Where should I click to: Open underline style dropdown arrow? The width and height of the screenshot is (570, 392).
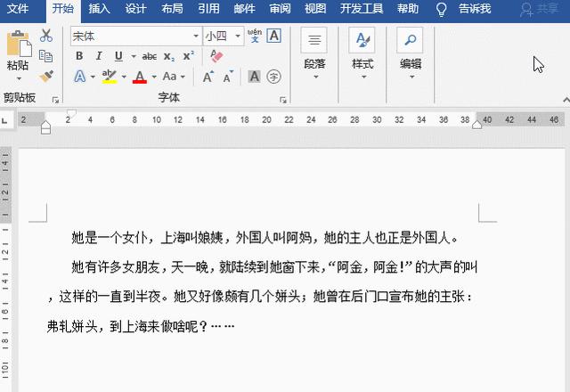coord(134,56)
